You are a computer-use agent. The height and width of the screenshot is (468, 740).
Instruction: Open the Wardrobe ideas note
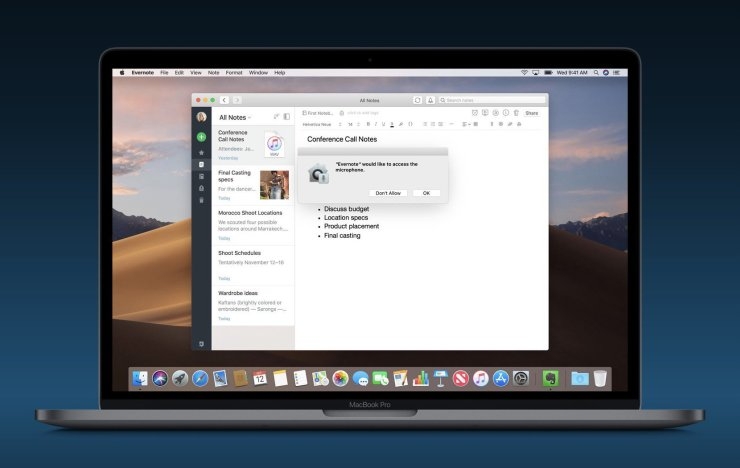point(253,305)
